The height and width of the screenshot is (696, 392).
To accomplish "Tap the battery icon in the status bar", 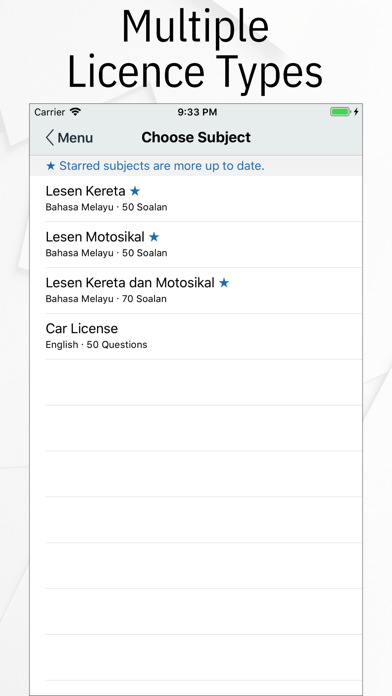I will point(341,112).
